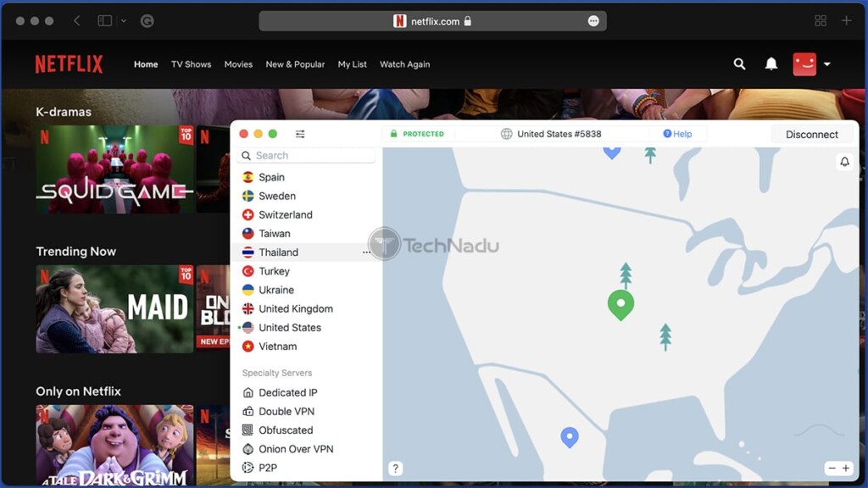
Task: Click the VPN country search field
Action: [306, 156]
